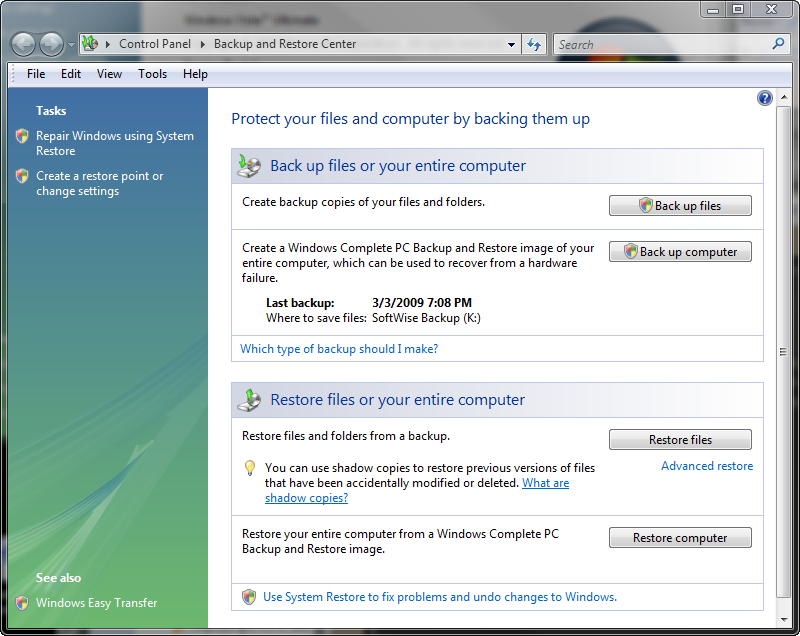Click the Tasks heading in sidebar
The image size is (800, 636).
point(51,111)
